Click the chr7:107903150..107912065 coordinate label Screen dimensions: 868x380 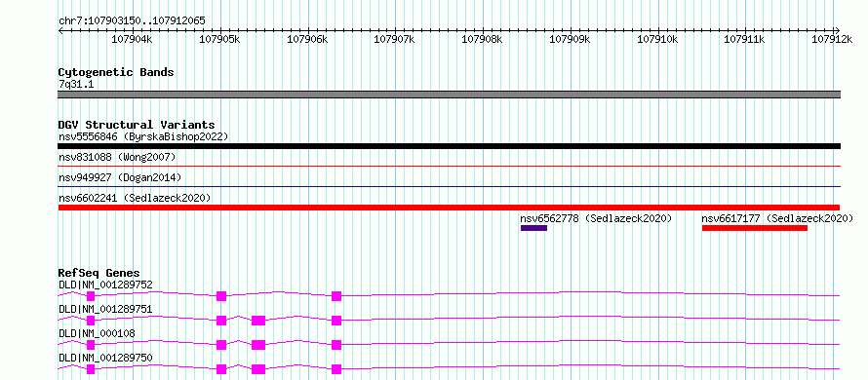pos(132,20)
